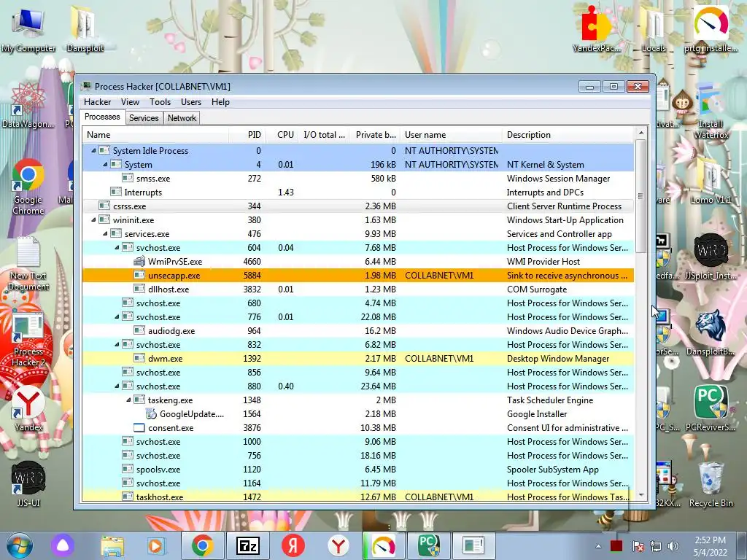747x560 pixels.
Task: Collapse svchost.exe PID 832 node
Action: (117, 345)
